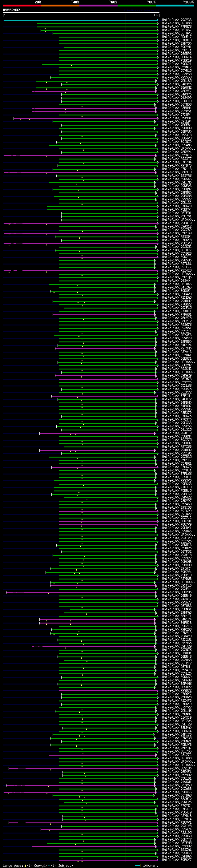Click the white query sequence bar
This screenshot has height=868, width=197.
pos(81,13)
